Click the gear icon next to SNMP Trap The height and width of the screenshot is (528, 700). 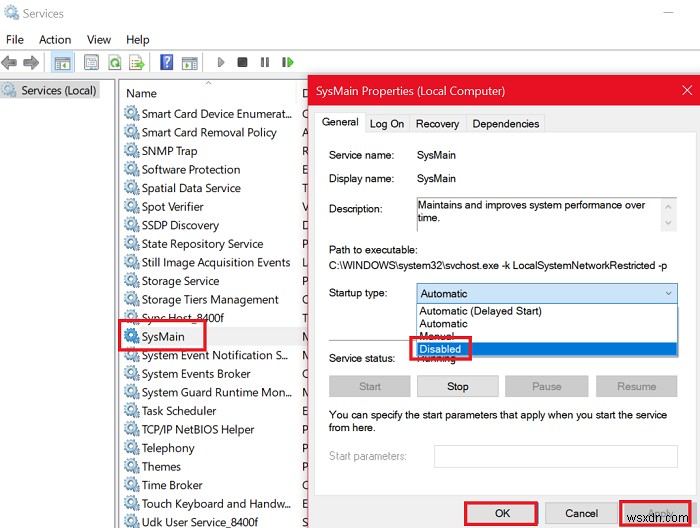(x=132, y=150)
